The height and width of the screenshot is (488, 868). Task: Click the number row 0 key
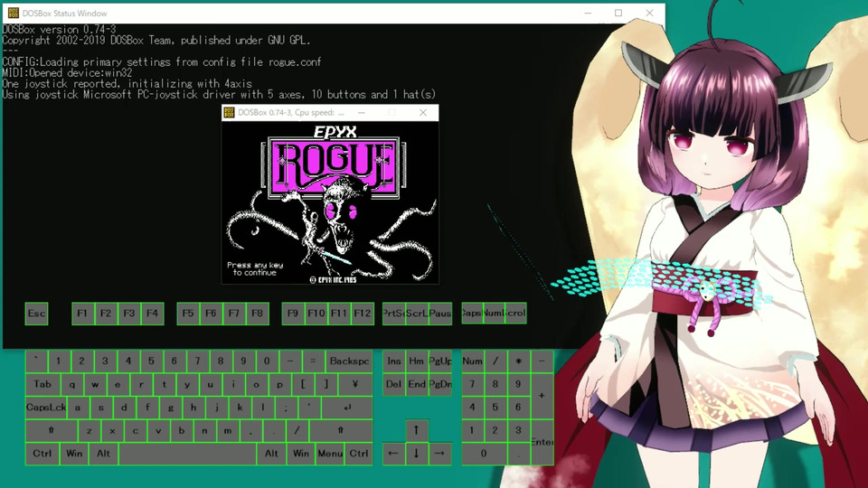[267, 361]
